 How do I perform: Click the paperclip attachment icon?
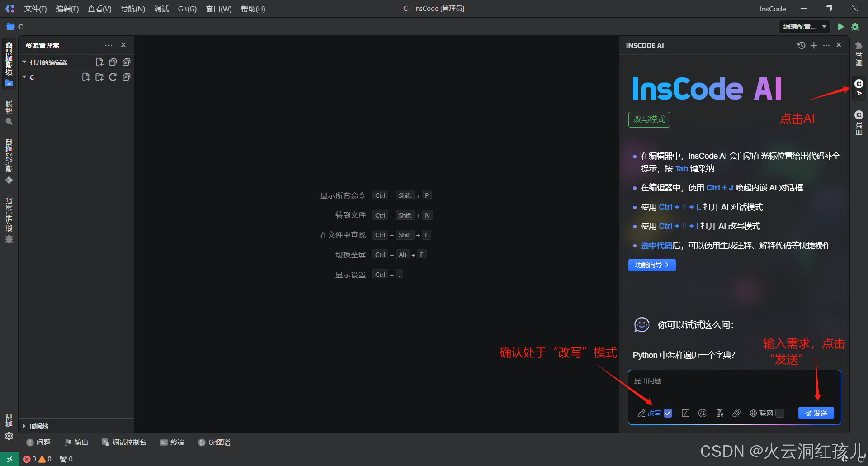point(736,413)
